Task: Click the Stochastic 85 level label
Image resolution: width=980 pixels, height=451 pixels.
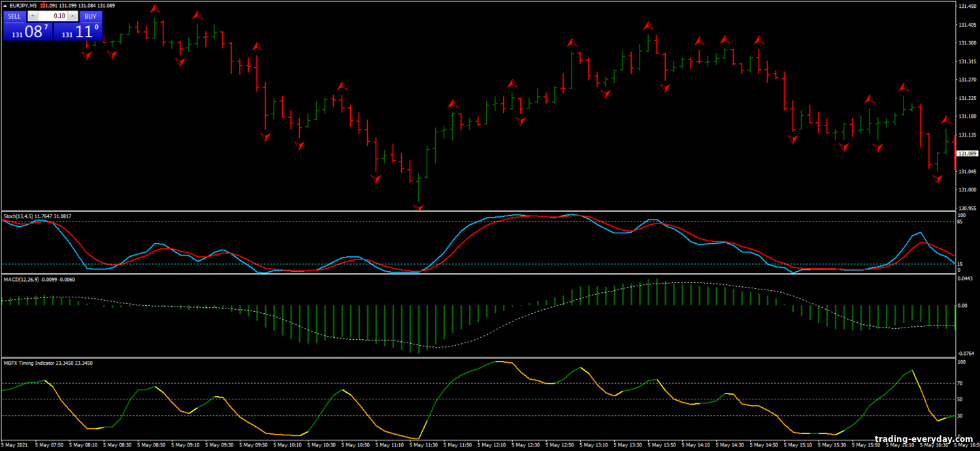Action: (960, 222)
